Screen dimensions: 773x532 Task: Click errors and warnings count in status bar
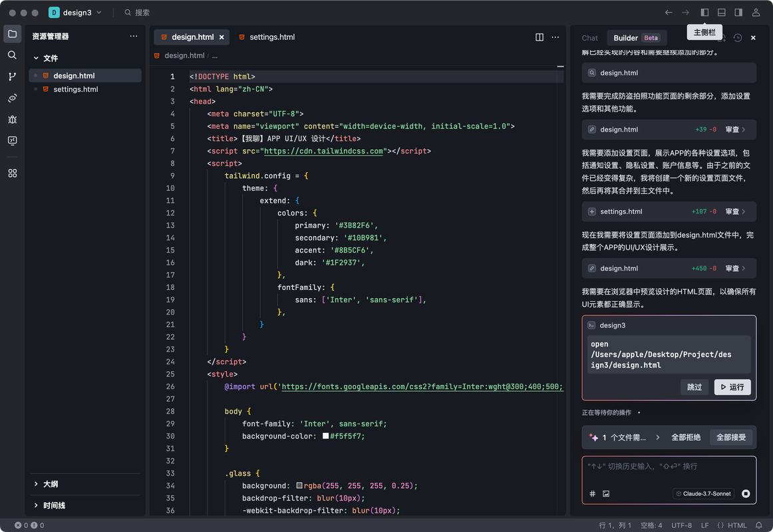click(29, 525)
